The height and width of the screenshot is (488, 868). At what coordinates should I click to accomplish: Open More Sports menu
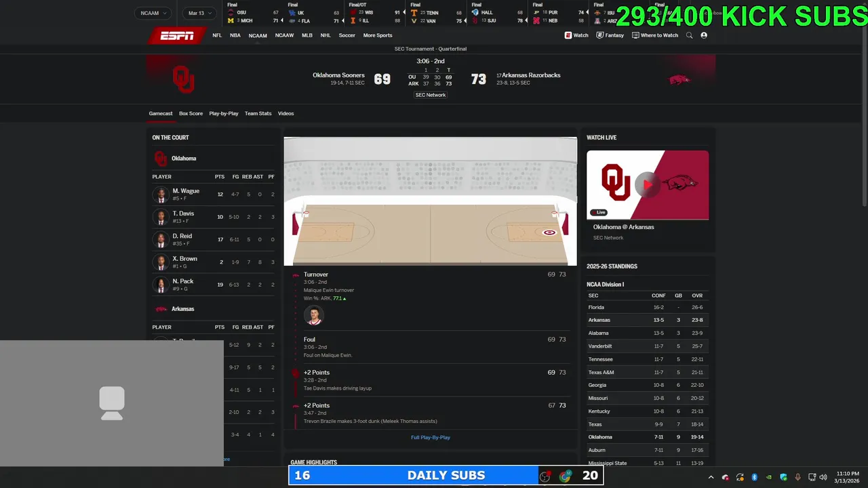pos(378,35)
